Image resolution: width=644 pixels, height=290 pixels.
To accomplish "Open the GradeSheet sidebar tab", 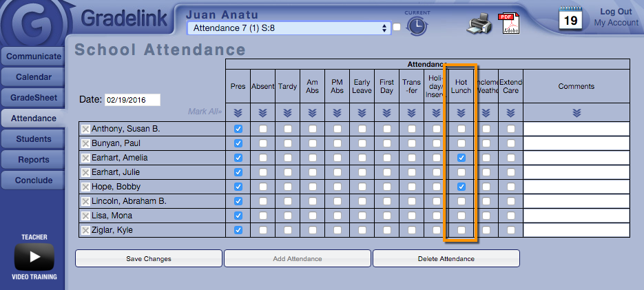I will 34,98.
